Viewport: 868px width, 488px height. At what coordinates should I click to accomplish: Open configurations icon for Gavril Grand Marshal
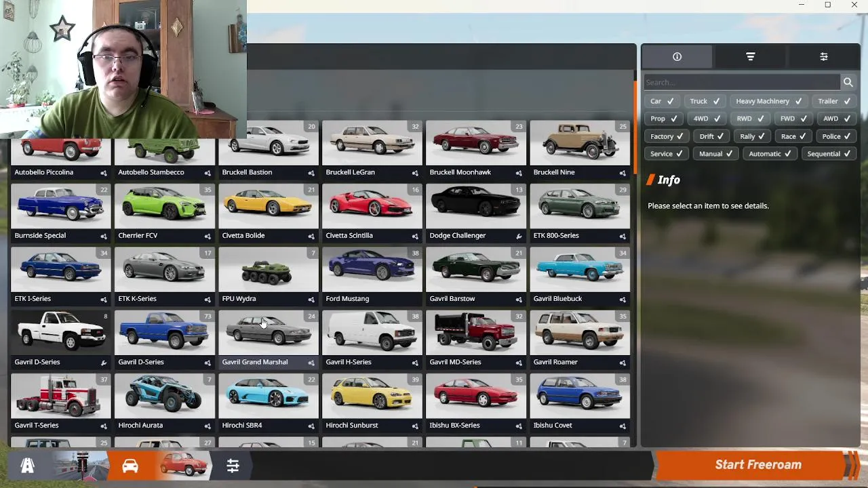[311, 363]
